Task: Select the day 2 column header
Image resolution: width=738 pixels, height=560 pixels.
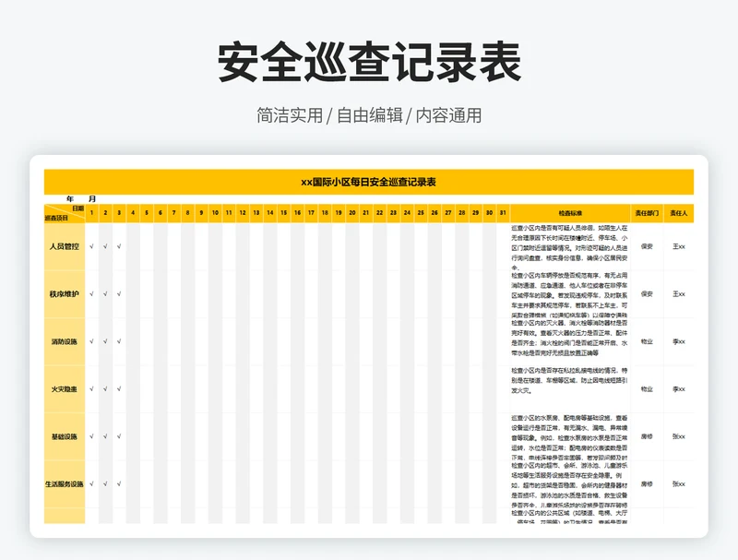Action: pyautogui.click(x=105, y=213)
